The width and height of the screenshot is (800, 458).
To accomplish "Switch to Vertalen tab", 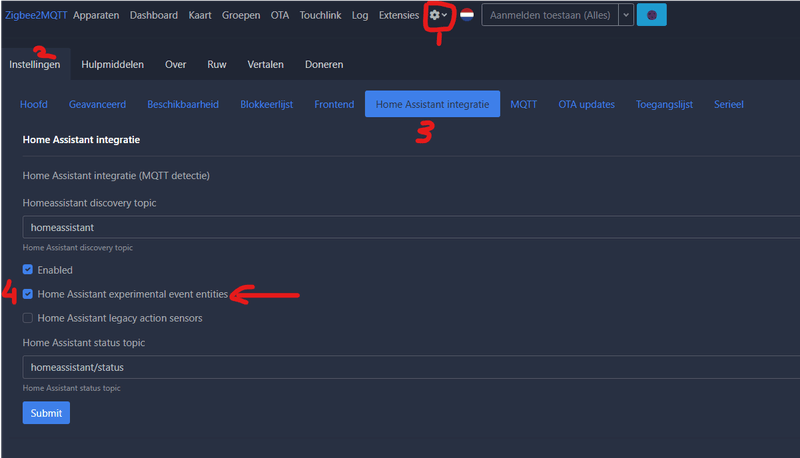I will pyautogui.click(x=265, y=65).
